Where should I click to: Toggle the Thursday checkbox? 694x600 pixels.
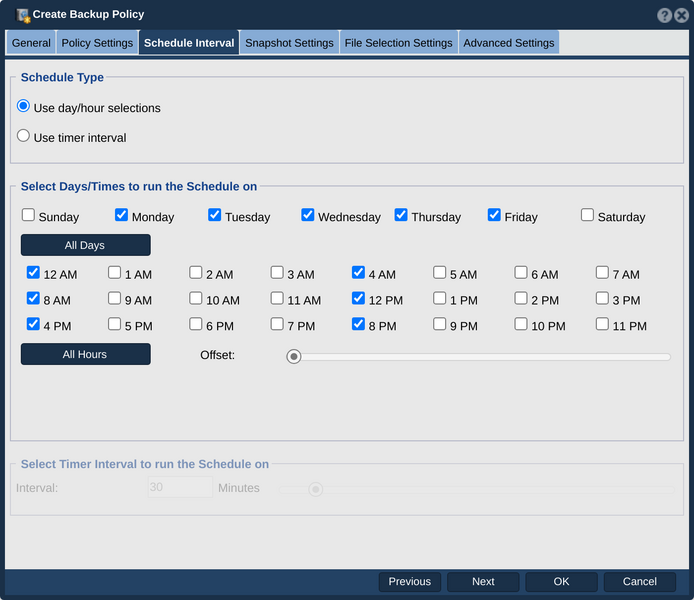[x=401, y=215]
